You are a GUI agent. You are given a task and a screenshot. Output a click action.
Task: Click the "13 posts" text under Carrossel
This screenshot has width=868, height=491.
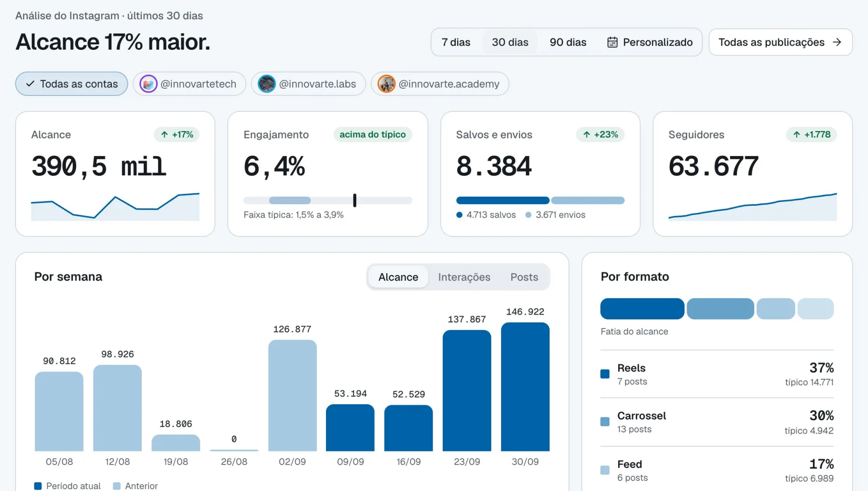[634, 429]
